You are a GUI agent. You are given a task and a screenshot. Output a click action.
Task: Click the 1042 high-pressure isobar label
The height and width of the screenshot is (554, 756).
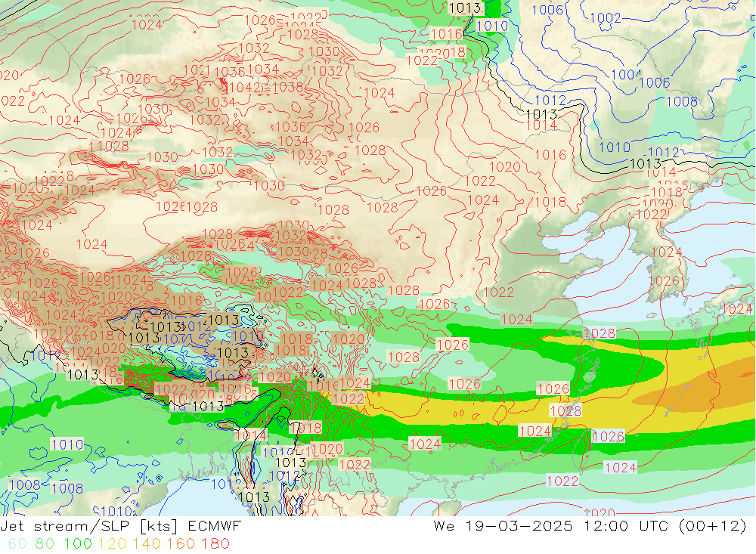[245, 87]
